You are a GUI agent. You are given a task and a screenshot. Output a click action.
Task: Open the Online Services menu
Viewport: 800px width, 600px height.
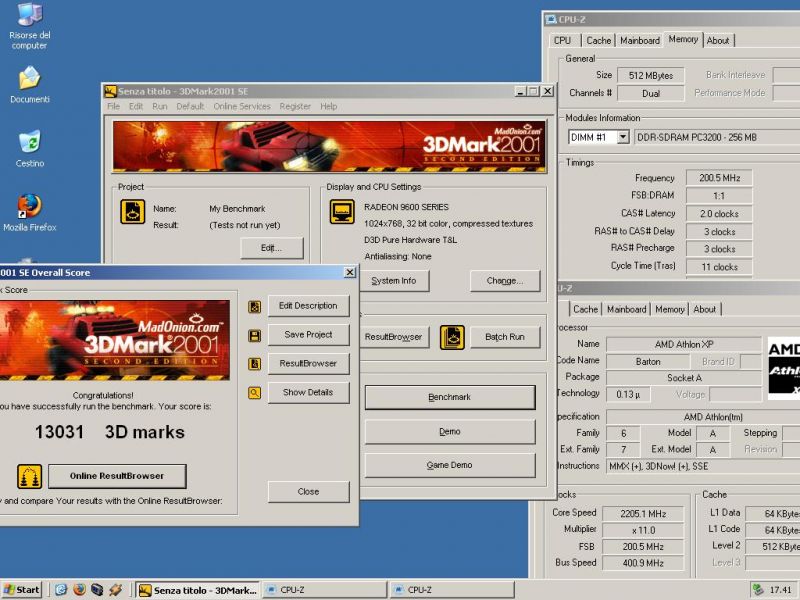(241, 106)
